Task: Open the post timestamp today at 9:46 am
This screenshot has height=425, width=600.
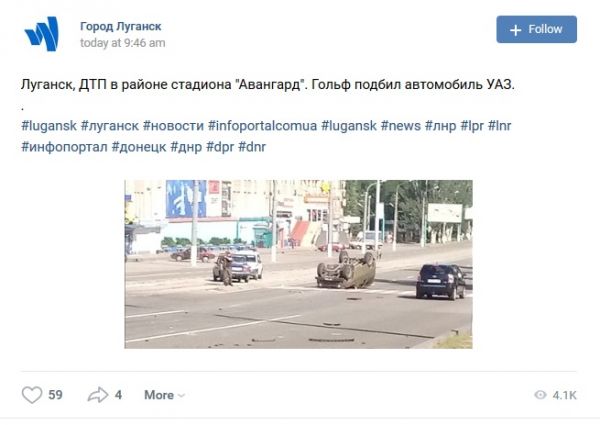Action: (122, 43)
